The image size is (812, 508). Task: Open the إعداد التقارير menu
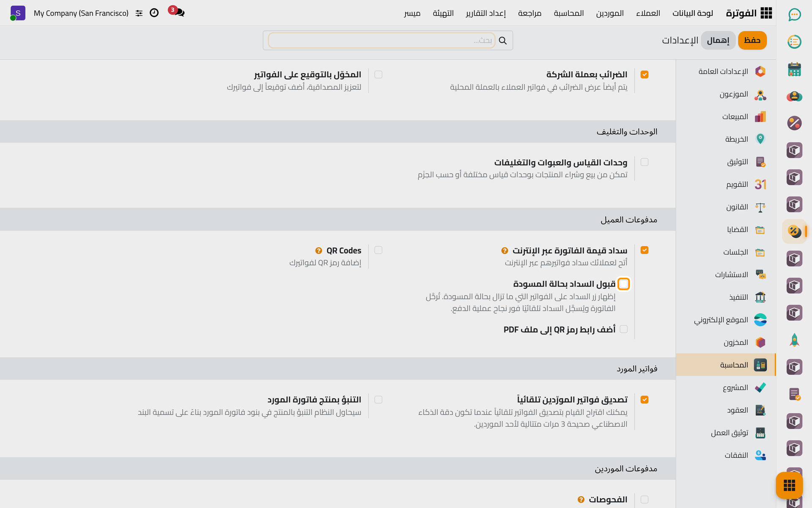coord(486,13)
